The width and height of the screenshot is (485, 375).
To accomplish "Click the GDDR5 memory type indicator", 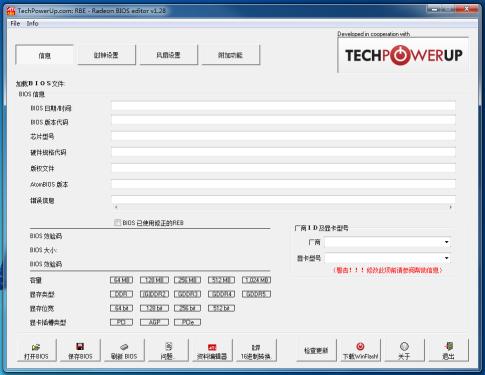I will [256, 294].
